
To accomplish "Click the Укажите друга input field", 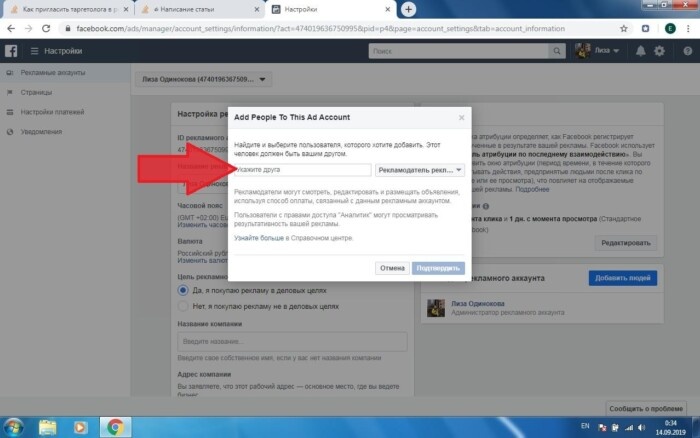I will tap(303, 170).
